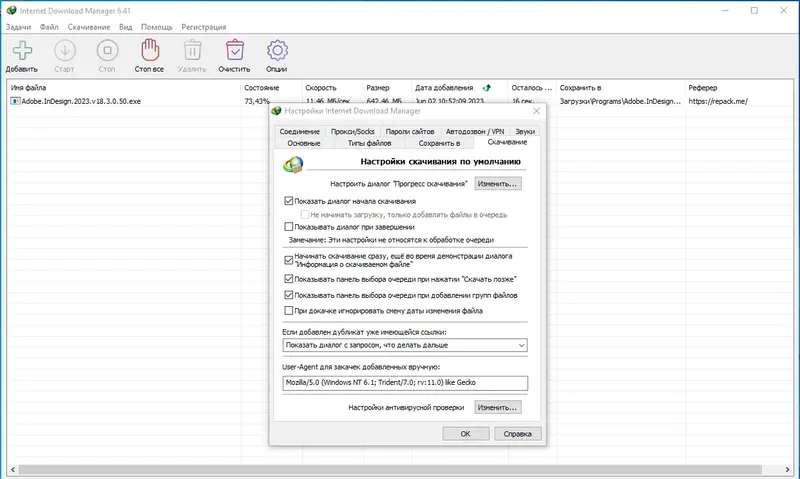Toggle Начинать скачивание сразу checkbox
The height and width of the screenshot is (479, 800).
click(289, 260)
